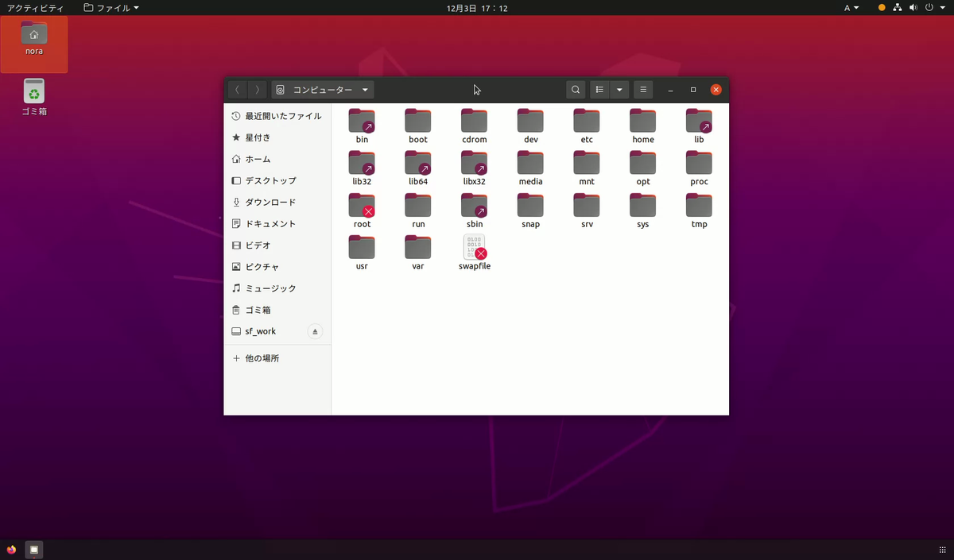Open ミュージック in sidebar
Image resolution: width=954 pixels, height=560 pixels.
[x=277, y=288]
